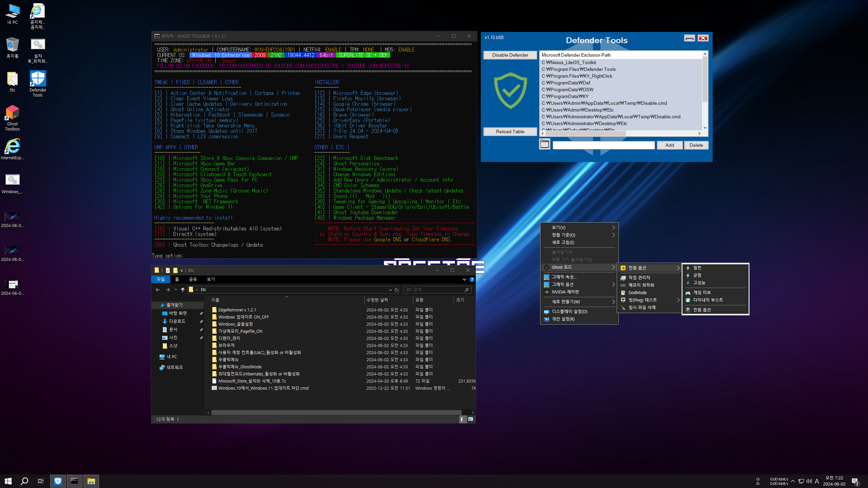Launch the Defender Tools desktop shortcut
The height and width of the screenshot is (488, 868).
coord(38,84)
